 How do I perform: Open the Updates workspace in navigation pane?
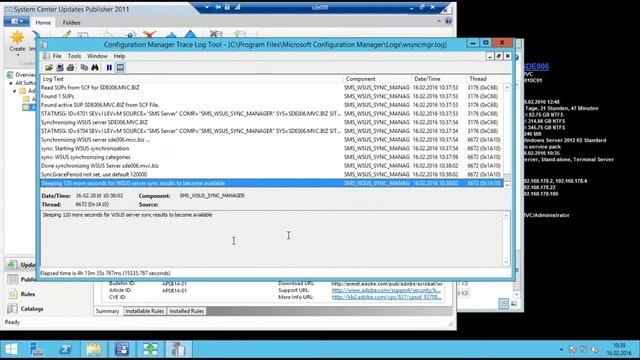(22, 265)
